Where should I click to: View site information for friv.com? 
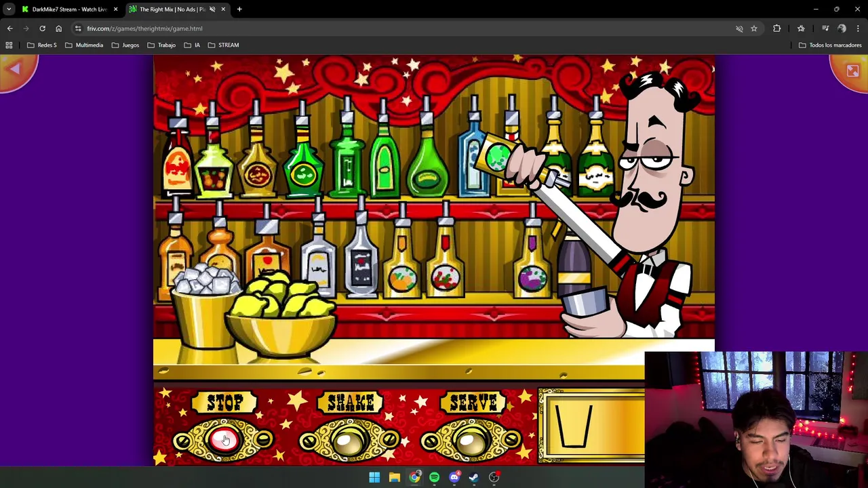pos(78,28)
